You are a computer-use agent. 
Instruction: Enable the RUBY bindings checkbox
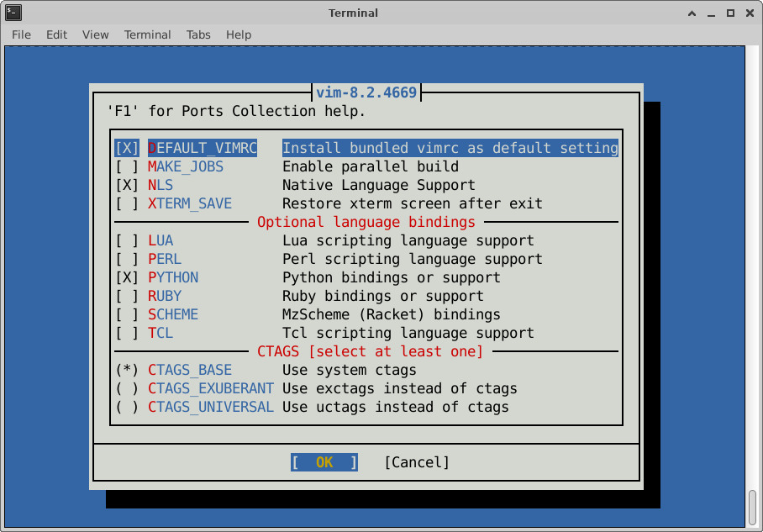(x=127, y=296)
